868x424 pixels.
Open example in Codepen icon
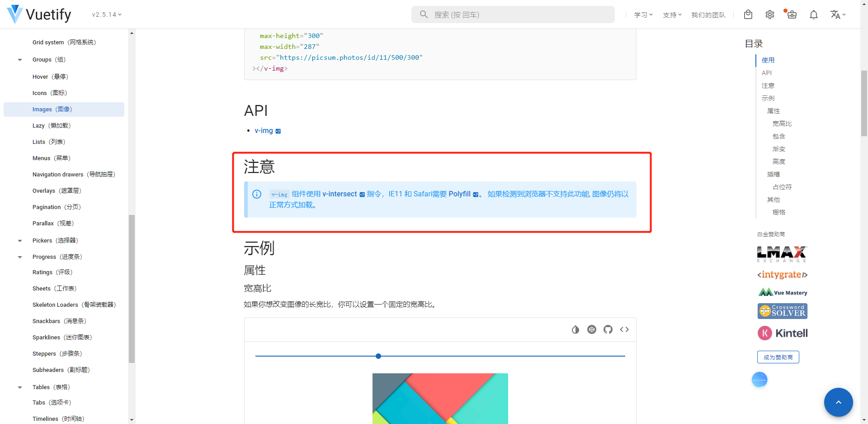(592, 329)
